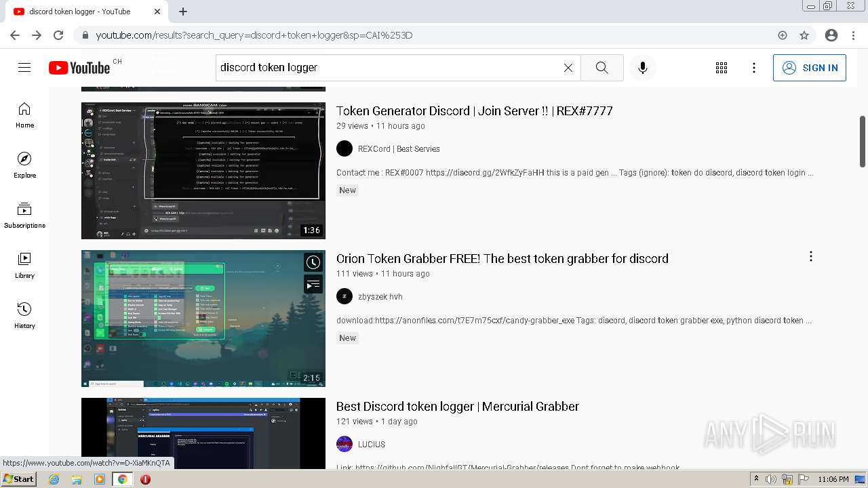The height and width of the screenshot is (488, 868).
Task: Open Windows Explorer from taskbar
Action: [77, 479]
